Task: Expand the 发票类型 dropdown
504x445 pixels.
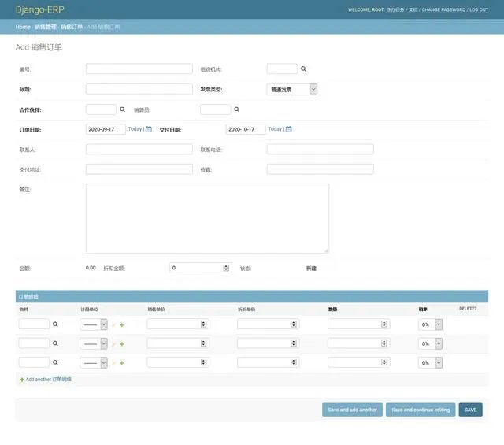Action: (292, 90)
